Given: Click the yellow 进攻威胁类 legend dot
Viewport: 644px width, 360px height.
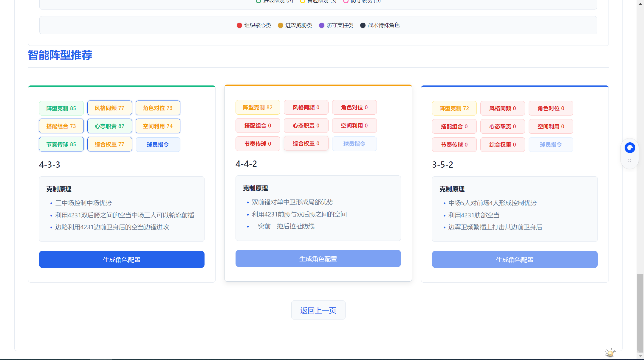Looking at the screenshot, I should [280, 25].
